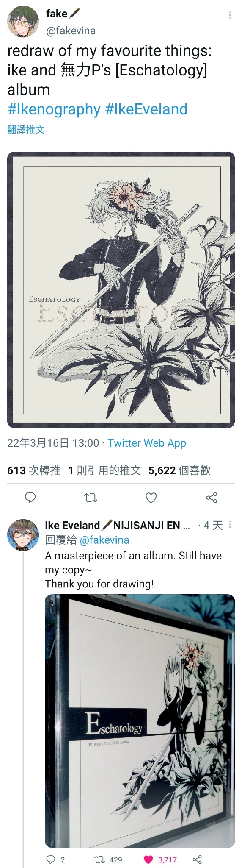This screenshot has width=242, height=868.
Task: Open the Eschatology CD photo in reply
Action: point(140,721)
